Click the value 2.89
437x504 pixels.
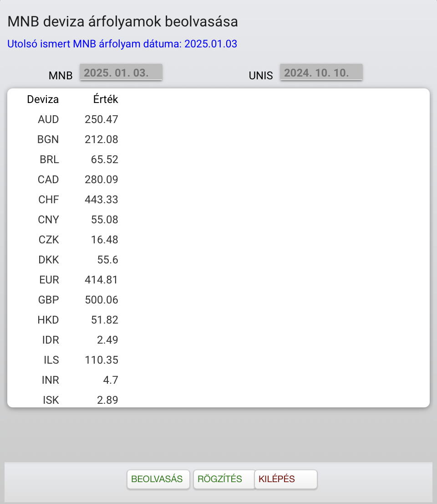coord(107,400)
